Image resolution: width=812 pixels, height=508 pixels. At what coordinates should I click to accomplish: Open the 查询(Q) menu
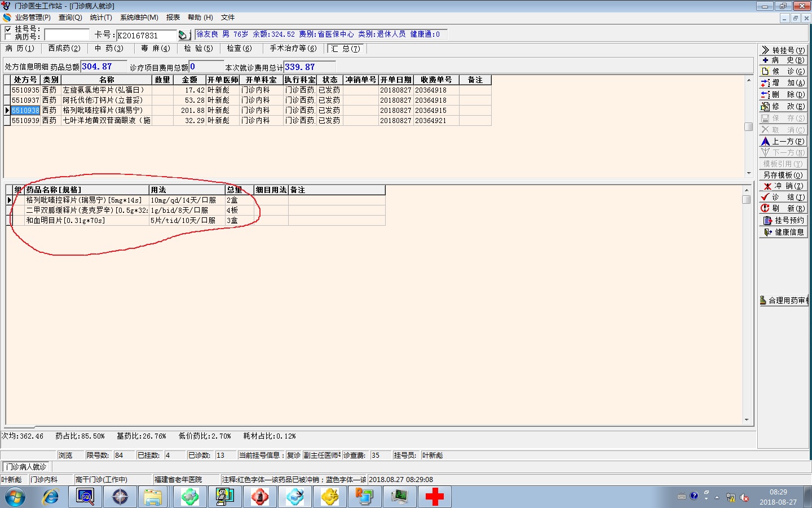70,17
